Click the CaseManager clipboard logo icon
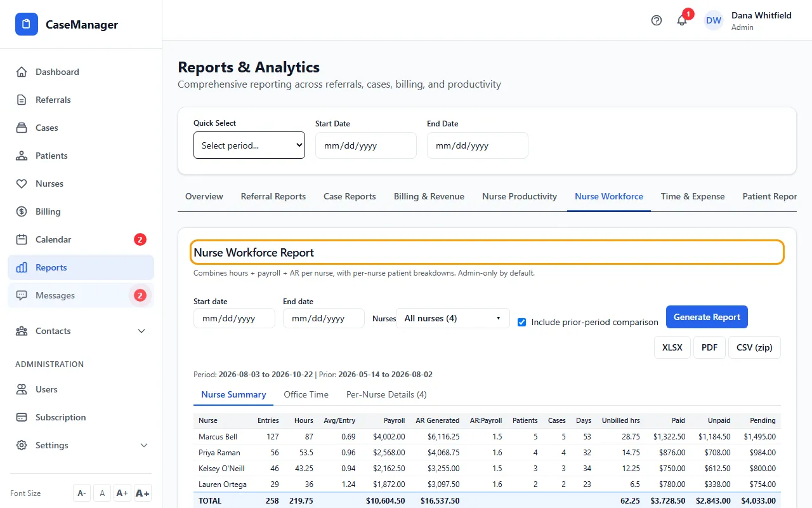 tap(27, 25)
